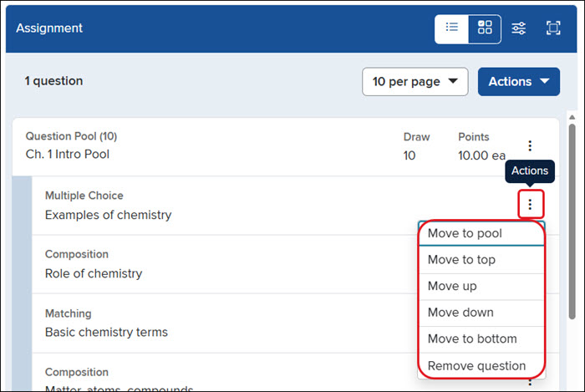Select Move to pool menu option
Viewport: 585px width, 392px height.
point(481,233)
